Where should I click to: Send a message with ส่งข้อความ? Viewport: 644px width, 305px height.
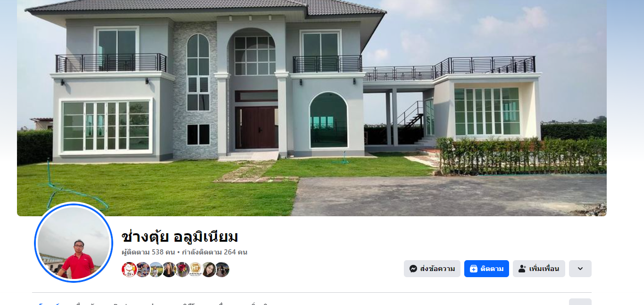[432, 269]
